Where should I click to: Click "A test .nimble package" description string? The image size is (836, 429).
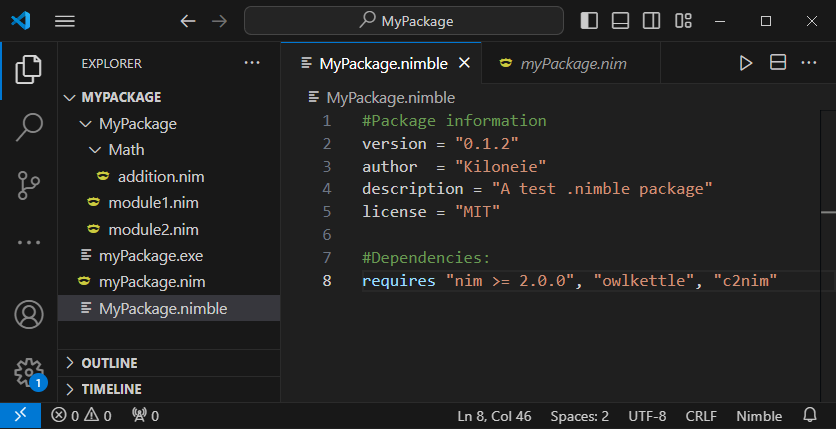pos(602,189)
